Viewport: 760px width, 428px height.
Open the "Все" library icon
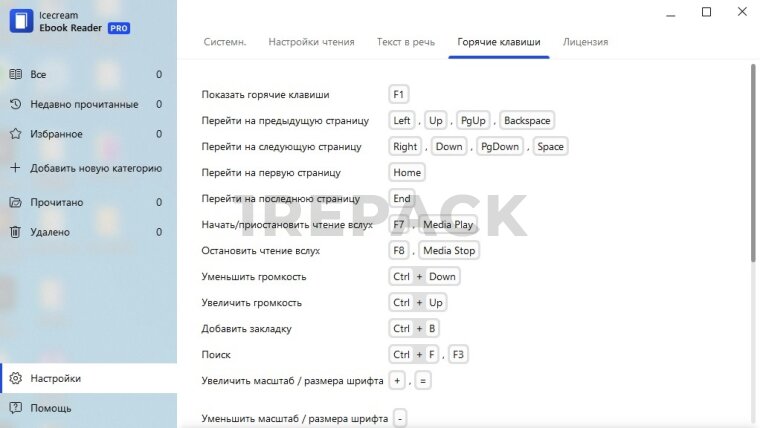(15, 75)
